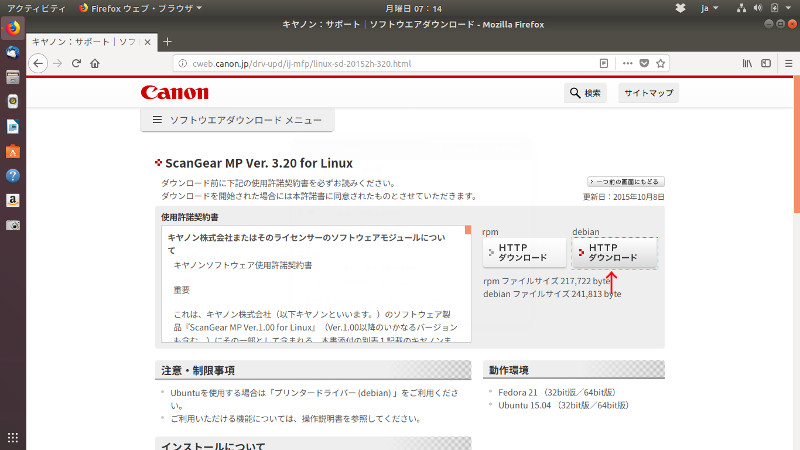Click the Ubuntu 15.04 environment entry
800x450 pixels.
pyautogui.click(x=564, y=405)
